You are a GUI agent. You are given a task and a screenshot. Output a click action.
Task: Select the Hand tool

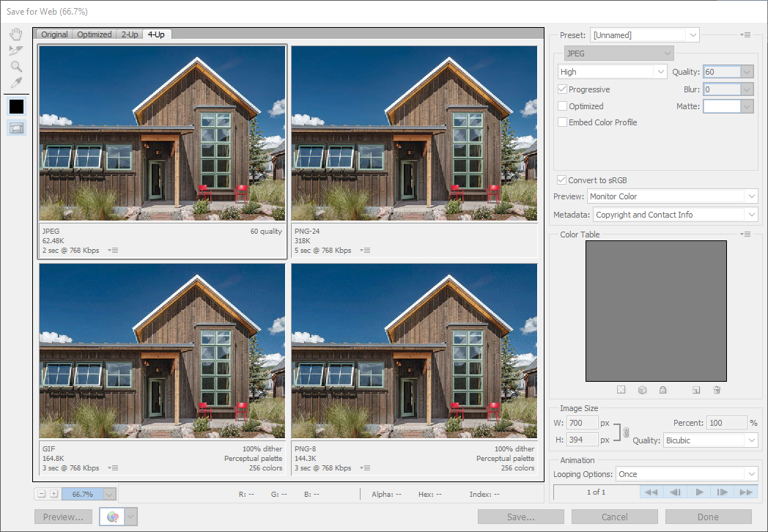(x=16, y=34)
